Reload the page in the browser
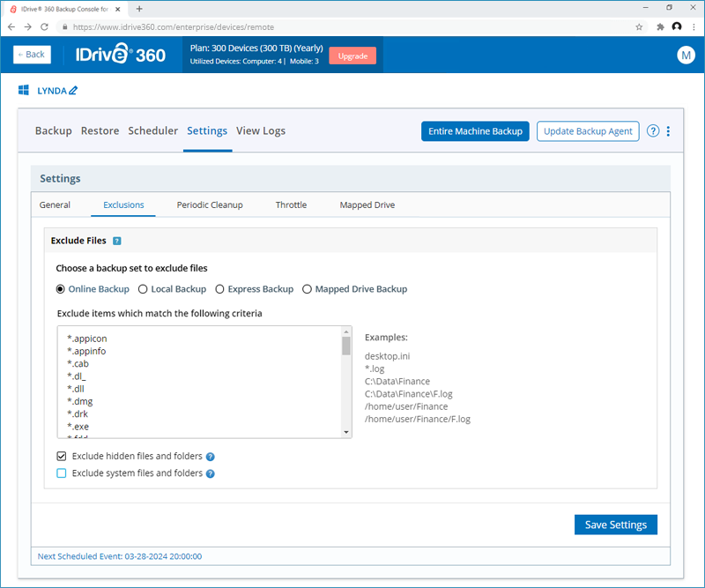This screenshot has width=705, height=588. click(x=44, y=27)
